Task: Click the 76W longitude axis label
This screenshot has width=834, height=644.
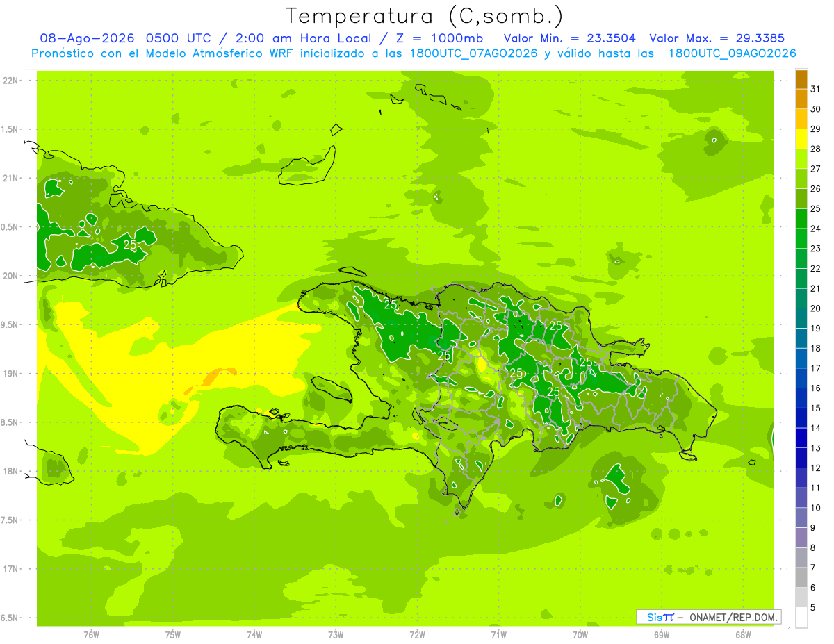Action: 91,634
